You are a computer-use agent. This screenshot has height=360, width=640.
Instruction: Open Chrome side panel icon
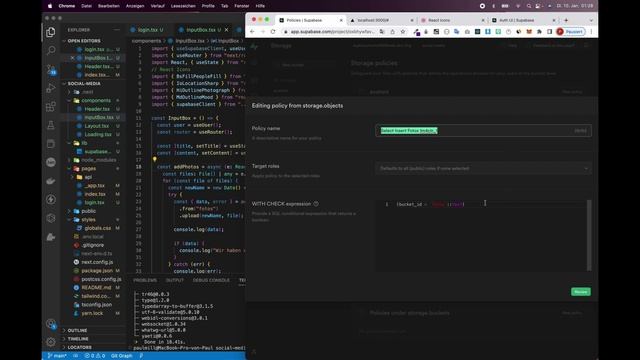[x=549, y=31]
